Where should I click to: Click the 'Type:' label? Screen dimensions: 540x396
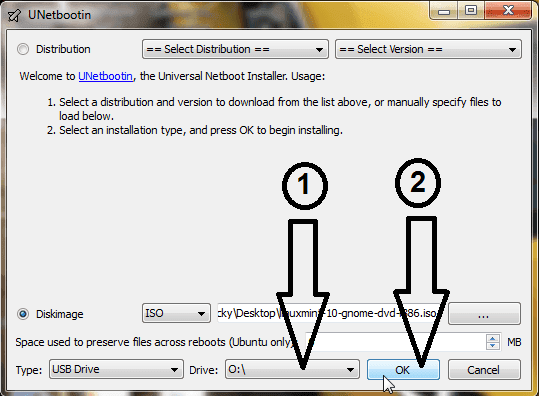tap(29, 370)
